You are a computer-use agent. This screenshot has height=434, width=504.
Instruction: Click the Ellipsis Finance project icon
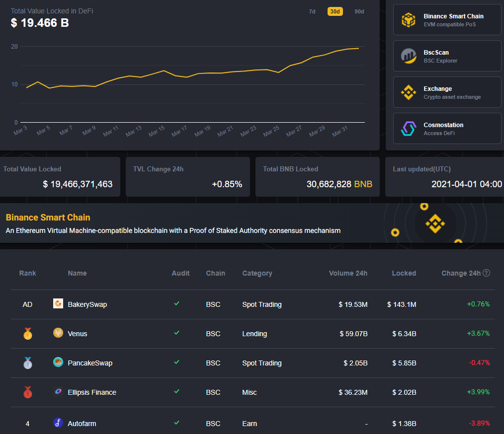point(58,392)
